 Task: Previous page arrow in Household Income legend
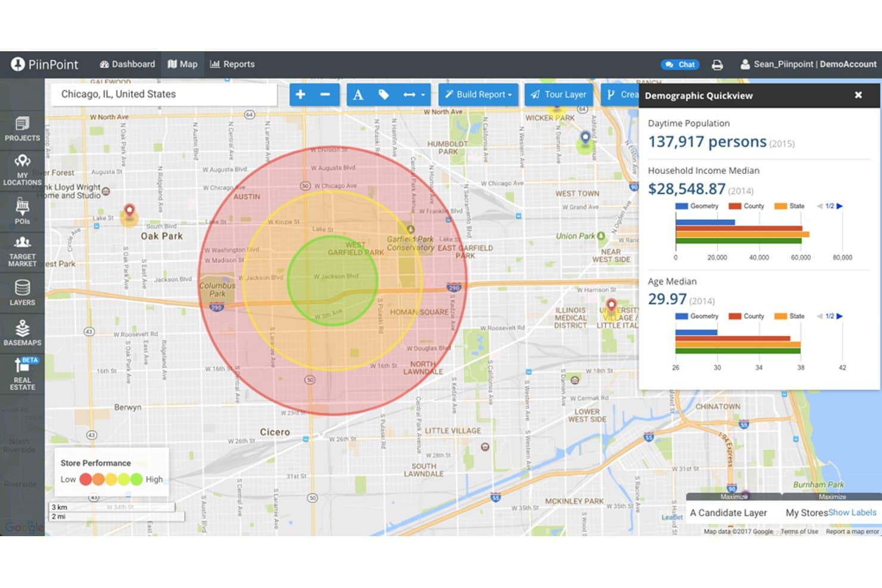[819, 206]
